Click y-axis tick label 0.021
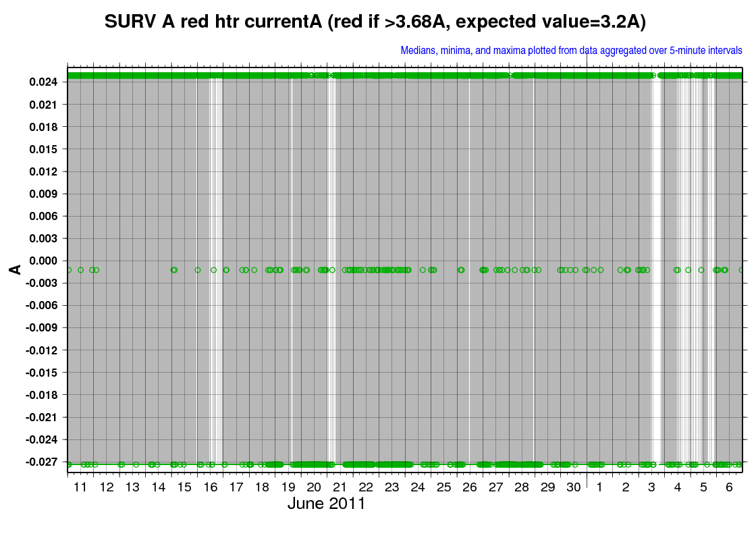Screen dimensions: 756x540 [43, 105]
